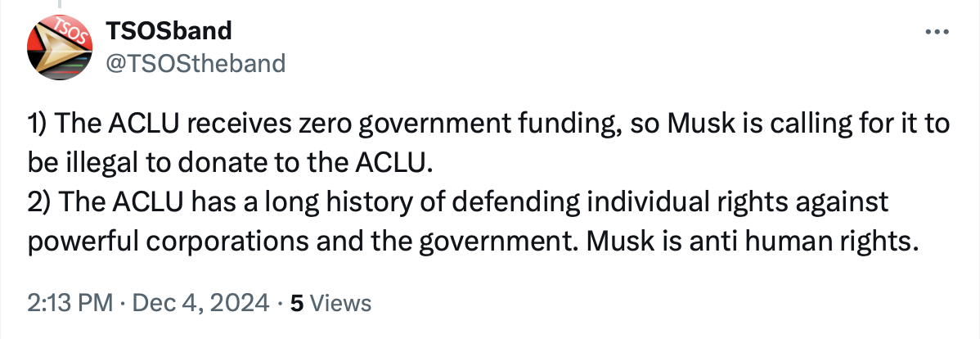Click the TSOS band profile avatar
The height and width of the screenshot is (339, 980).
62,48
